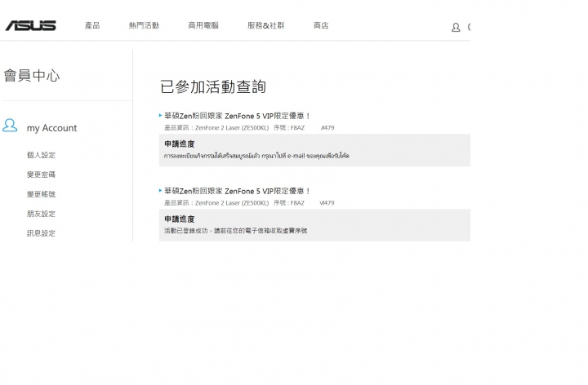The image size is (588, 385).
Task: Open 變更密碼 page
Action: [42, 175]
